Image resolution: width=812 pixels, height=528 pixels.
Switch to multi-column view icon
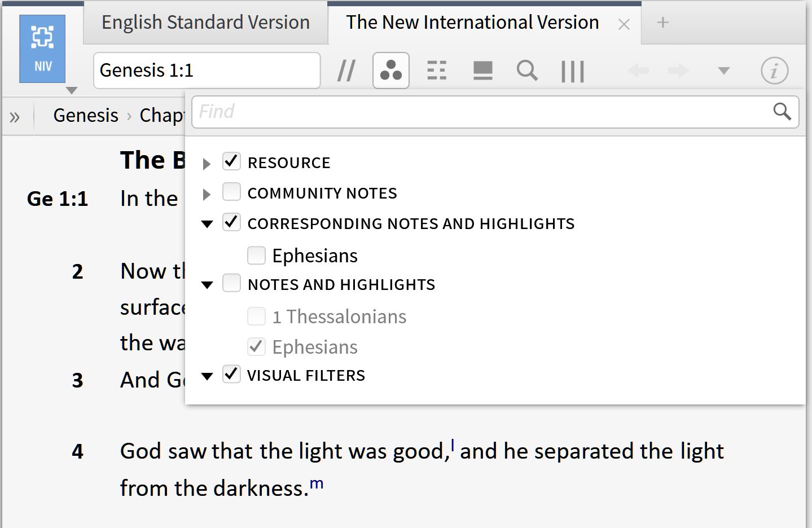click(x=573, y=71)
